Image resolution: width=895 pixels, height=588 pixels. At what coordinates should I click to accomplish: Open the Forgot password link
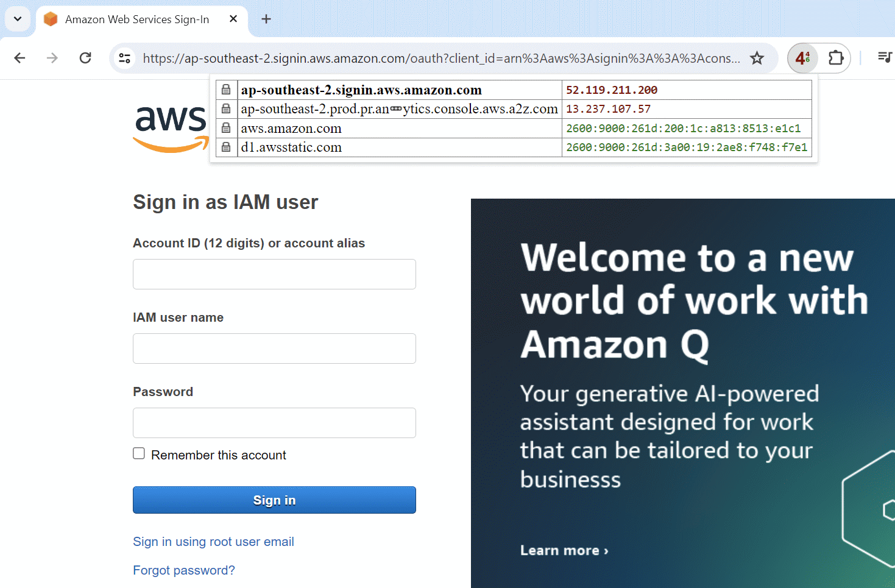tap(184, 570)
